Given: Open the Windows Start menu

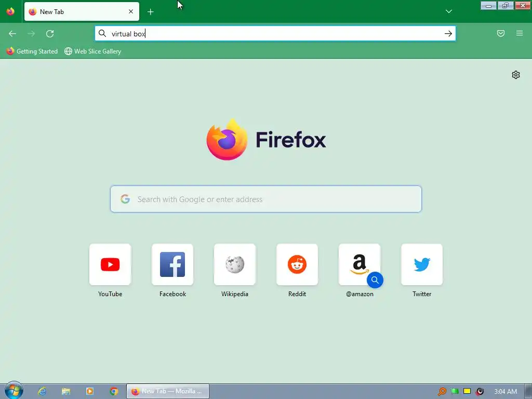Looking at the screenshot, I should click(x=14, y=391).
